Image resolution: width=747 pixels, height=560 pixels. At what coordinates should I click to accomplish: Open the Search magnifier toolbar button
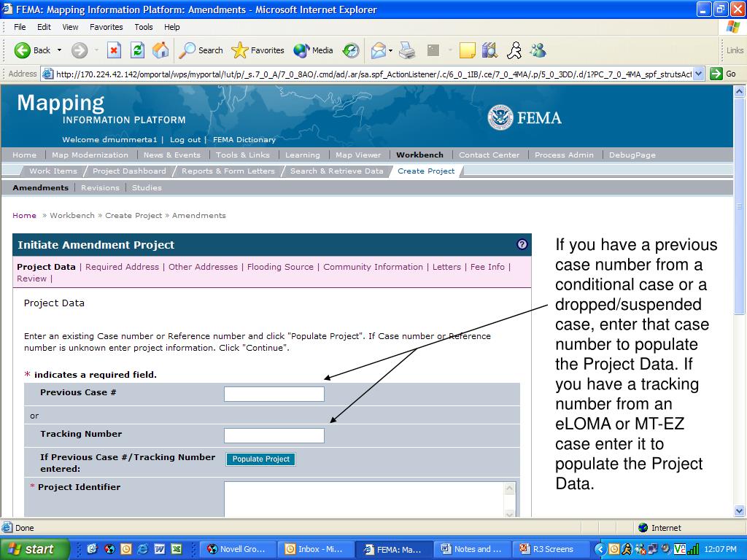click(x=201, y=50)
